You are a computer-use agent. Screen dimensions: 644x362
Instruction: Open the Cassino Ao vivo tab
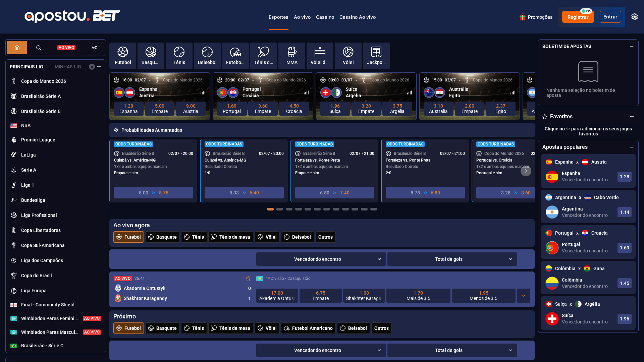[358, 17]
